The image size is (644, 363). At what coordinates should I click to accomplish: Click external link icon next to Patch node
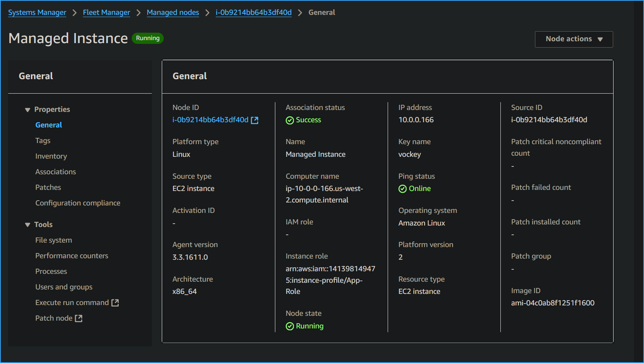point(79,318)
